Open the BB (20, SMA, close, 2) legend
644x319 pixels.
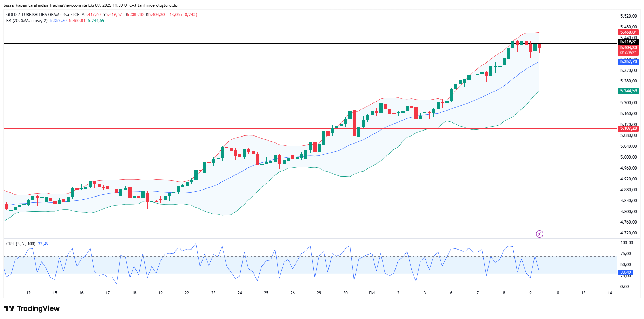27,21
